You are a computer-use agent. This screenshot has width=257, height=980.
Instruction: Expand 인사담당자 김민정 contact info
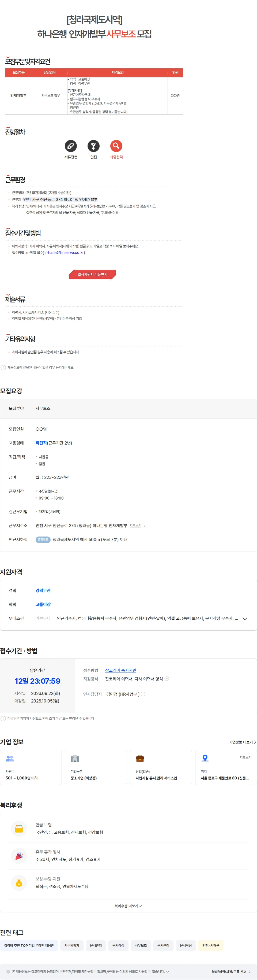[143, 694]
